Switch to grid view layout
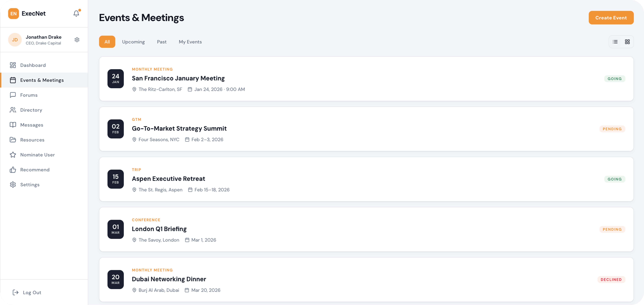The image size is (644, 305). (x=627, y=42)
